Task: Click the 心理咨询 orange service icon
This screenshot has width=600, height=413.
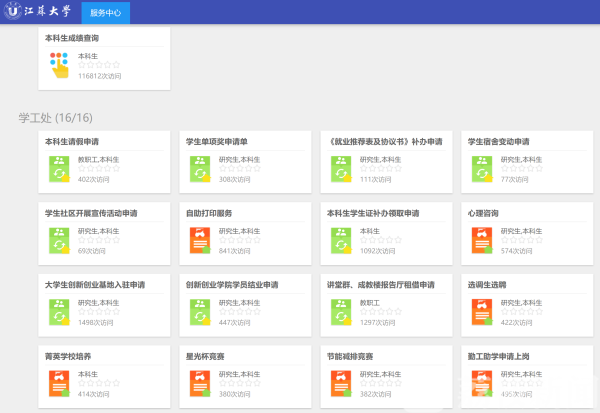Action: click(481, 240)
